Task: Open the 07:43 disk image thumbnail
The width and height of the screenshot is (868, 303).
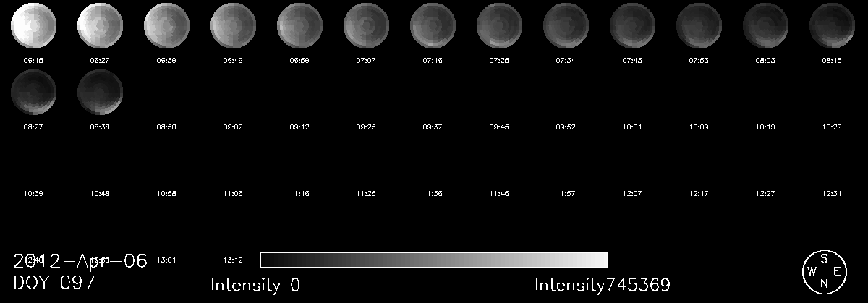Action: (x=632, y=25)
